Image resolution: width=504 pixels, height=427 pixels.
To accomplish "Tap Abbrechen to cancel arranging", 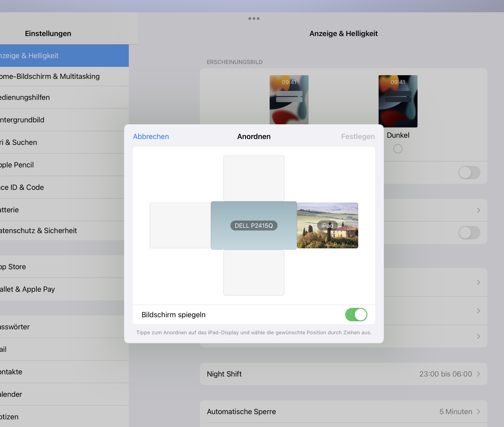I will click(x=151, y=137).
